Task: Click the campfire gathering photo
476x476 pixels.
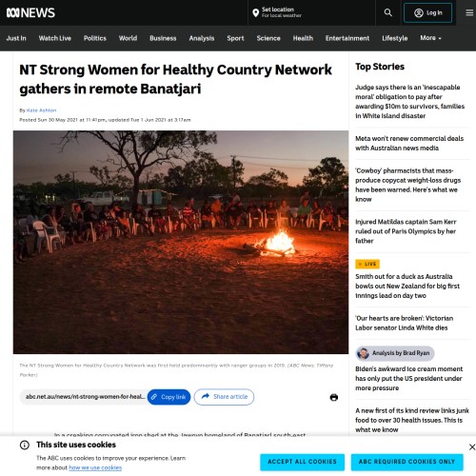Action: point(181,242)
